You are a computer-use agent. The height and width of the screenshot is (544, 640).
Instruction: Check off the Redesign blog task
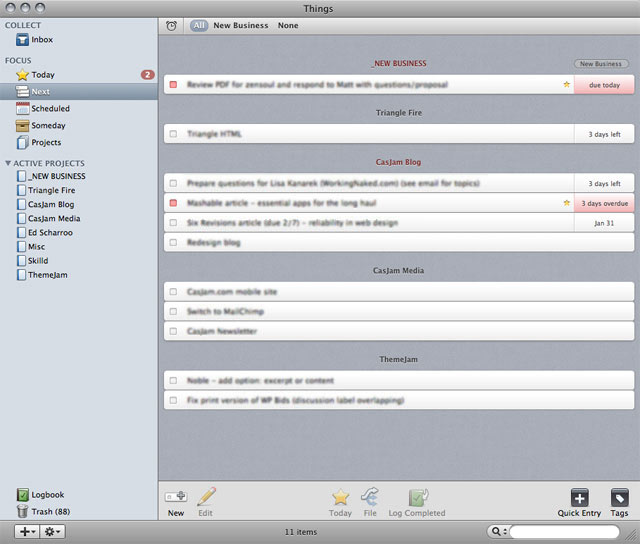(173, 242)
